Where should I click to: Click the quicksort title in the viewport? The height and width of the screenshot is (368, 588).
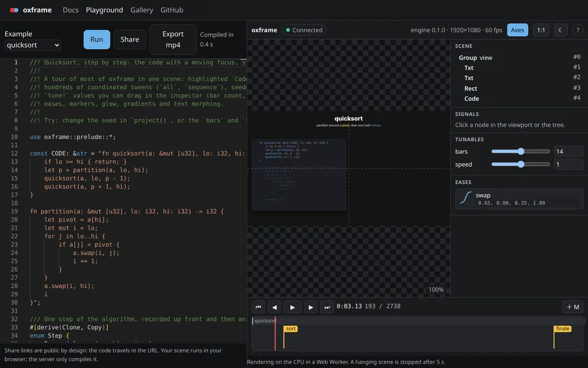349,118
